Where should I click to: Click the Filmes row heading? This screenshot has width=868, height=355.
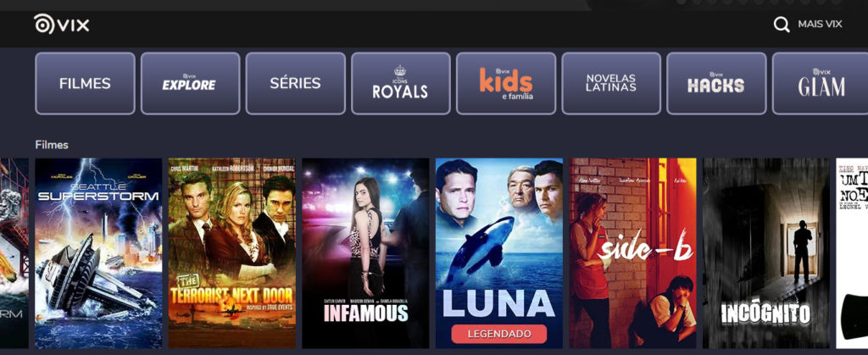coord(52,145)
